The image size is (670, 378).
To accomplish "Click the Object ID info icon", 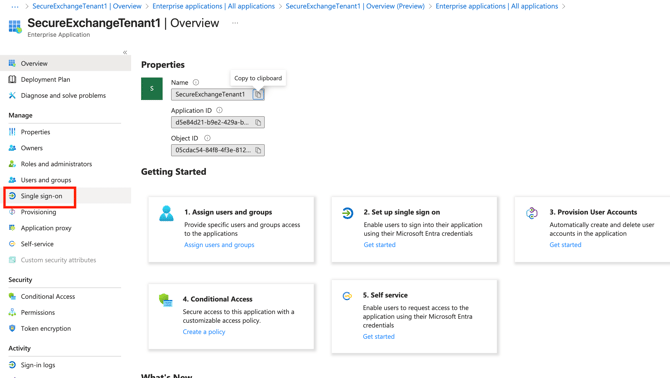I will pos(207,138).
